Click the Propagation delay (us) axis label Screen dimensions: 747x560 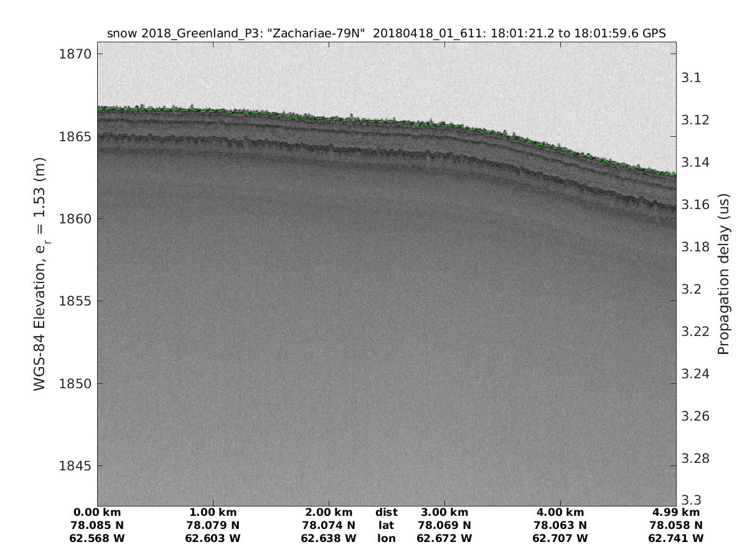pyautogui.click(x=723, y=274)
